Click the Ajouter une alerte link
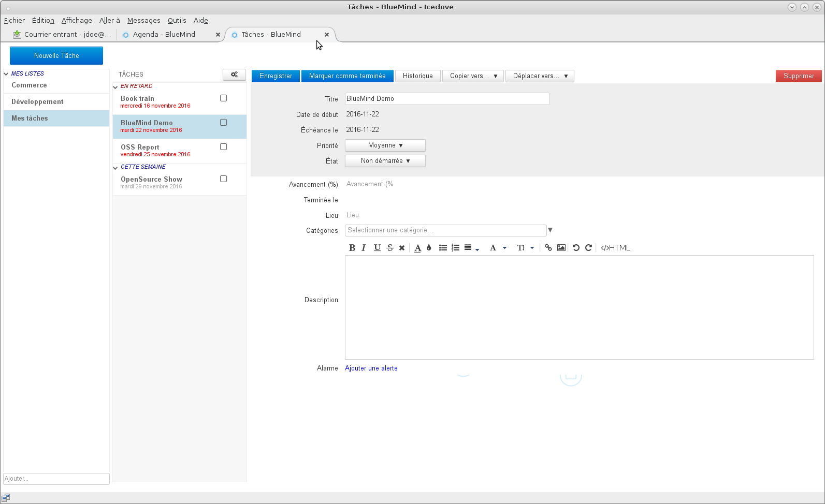The width and height of the screenshot is (825, 504). pos(371,368)
